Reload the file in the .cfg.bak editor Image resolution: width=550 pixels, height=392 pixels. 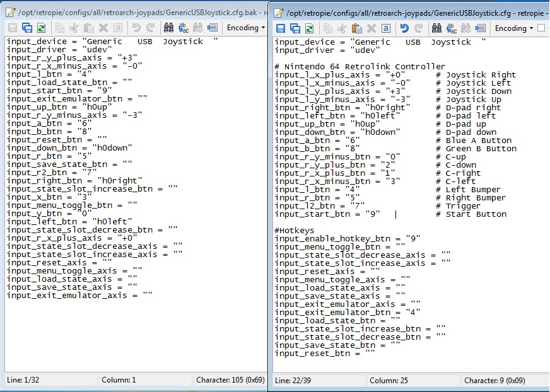[x=42, y=28]
